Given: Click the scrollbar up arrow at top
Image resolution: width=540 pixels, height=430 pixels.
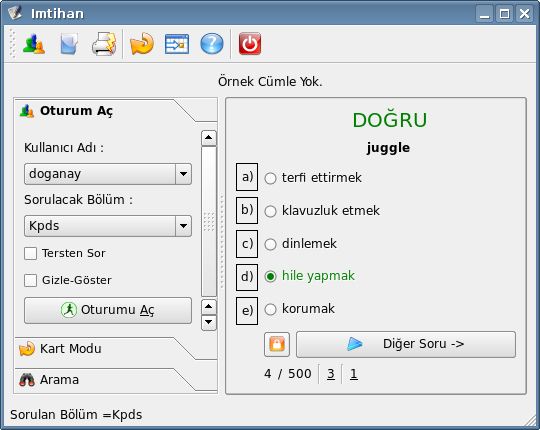Looking at the screenshot, I should coord(209,138).
